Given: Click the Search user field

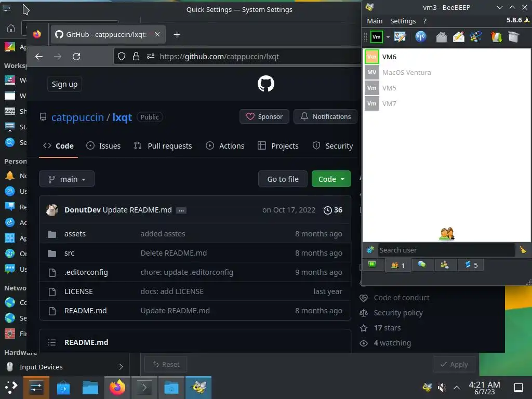Looking at the screenshot, I should [x=446, y=250].
